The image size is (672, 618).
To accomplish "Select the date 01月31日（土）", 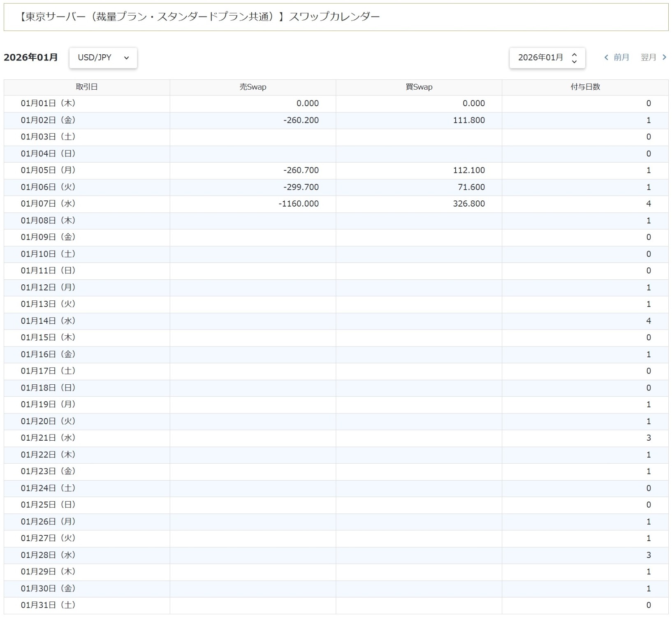I will pyautogui.click(x=48, y=605).
